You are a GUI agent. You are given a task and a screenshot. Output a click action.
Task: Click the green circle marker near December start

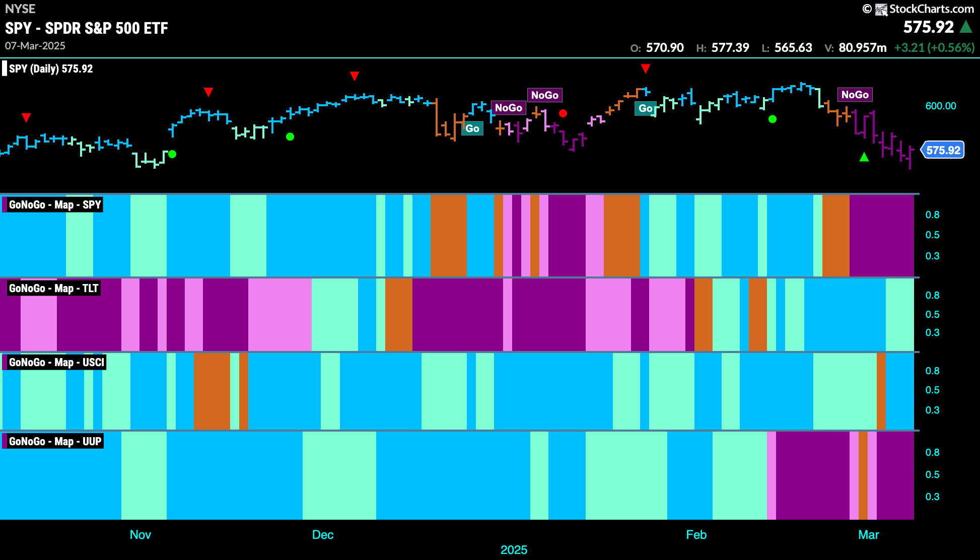pyautogui.click(x=290, y=136)
